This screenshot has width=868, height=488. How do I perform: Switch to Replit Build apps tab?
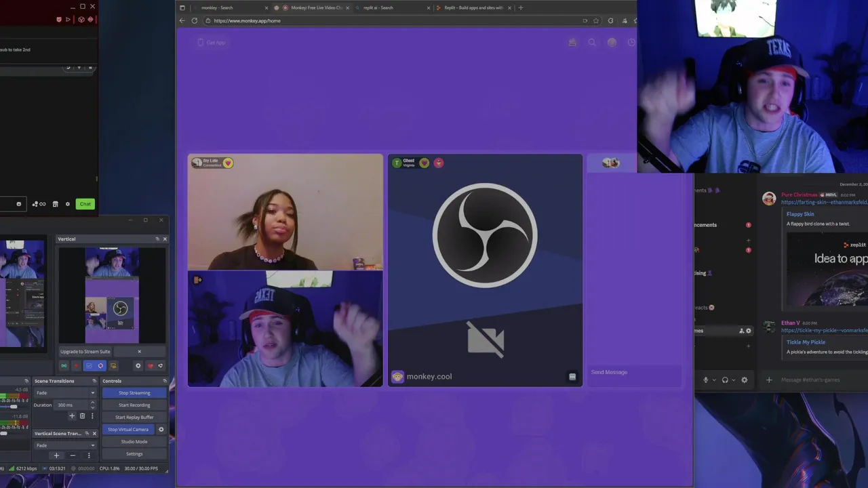point(475,7)
